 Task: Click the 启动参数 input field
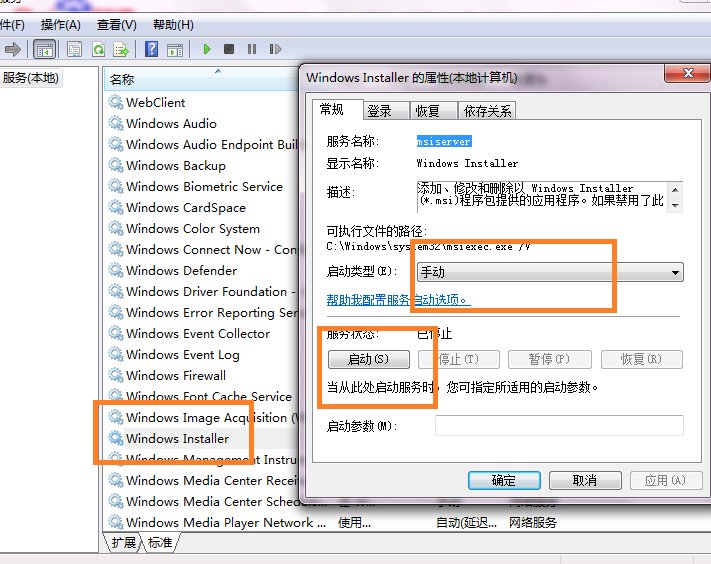click(x=559, y=426)
